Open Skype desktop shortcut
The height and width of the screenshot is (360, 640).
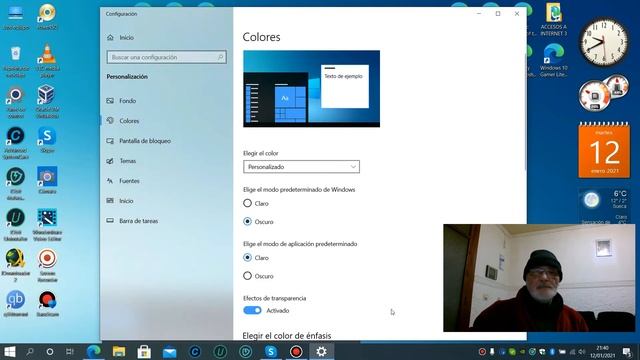click(47, 140)
